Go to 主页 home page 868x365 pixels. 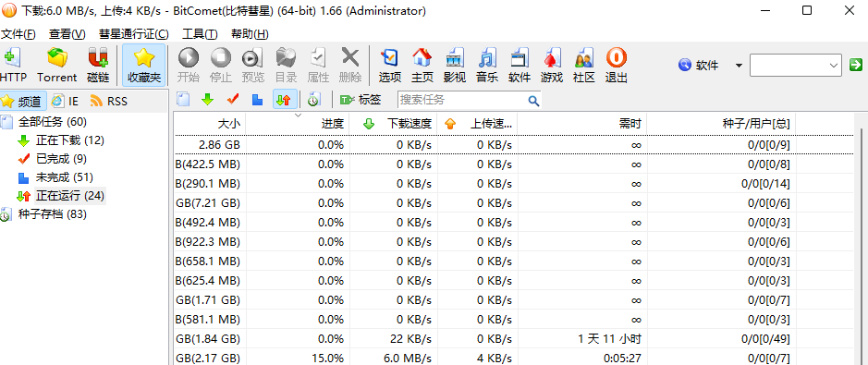422,66
